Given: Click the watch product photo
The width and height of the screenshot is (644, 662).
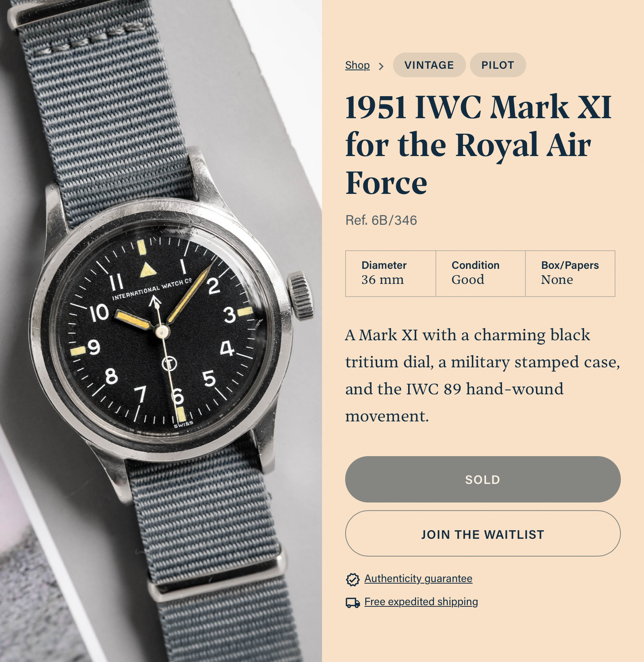Looking at the screenshot, I should click(161, 331).
